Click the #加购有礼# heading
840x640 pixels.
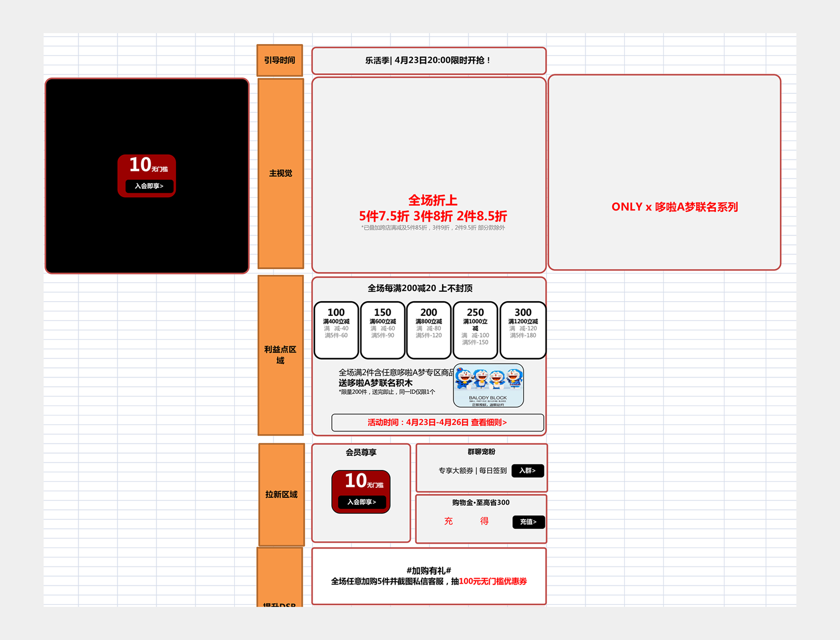tap(429, 571)
